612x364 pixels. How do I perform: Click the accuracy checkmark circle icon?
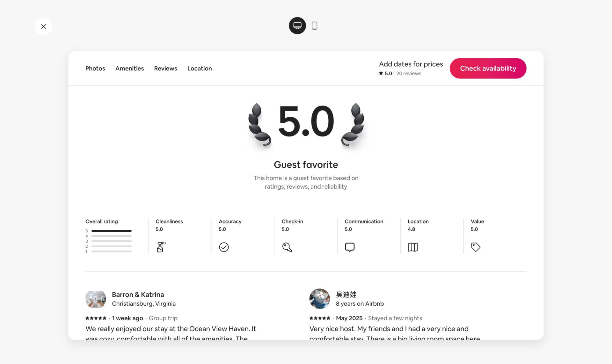click(224, 247)
